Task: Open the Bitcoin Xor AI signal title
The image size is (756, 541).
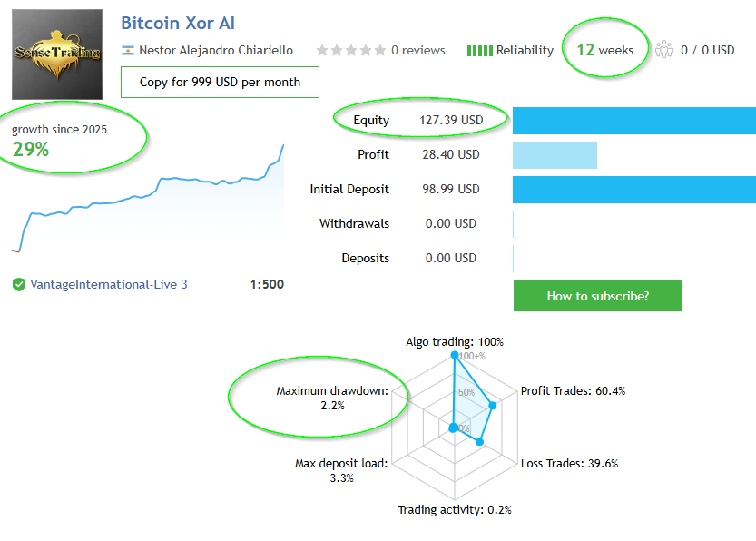Action: [178, 24]
